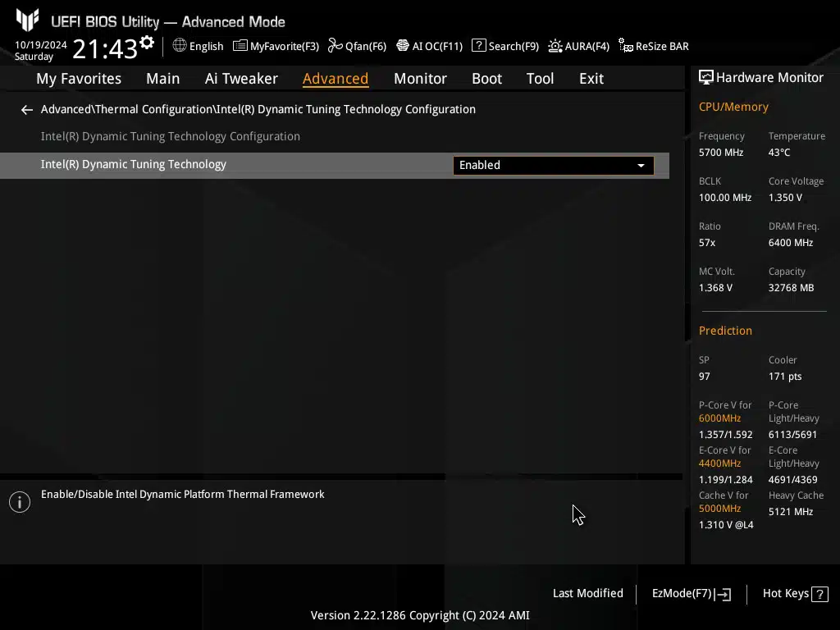Click the 5121 MHz heavy cache value
The width and height of the screenshot is (840, 630).
point(791,512)
